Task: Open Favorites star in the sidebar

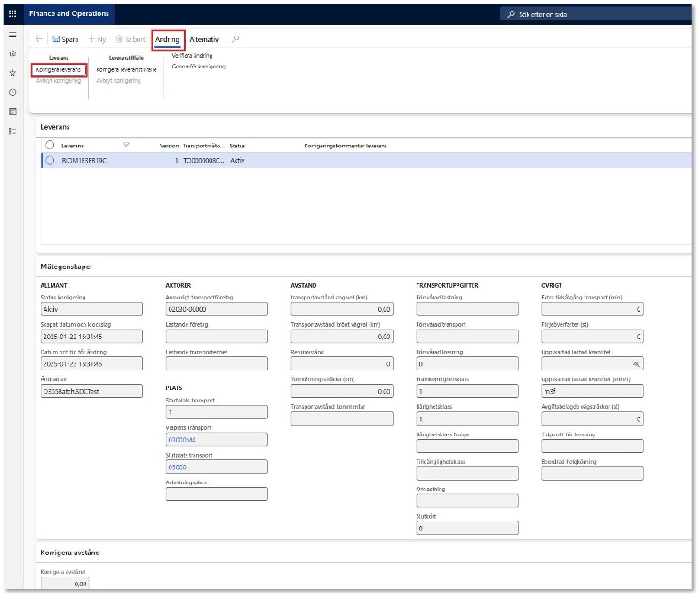Action: (12, 73)
